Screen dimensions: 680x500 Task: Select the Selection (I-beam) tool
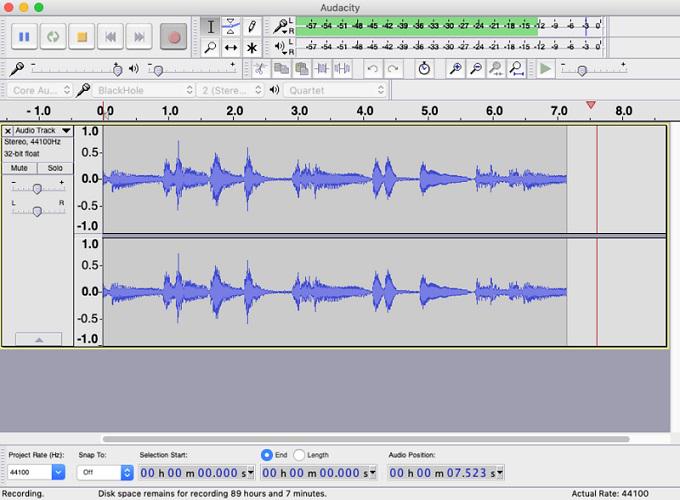210,27
